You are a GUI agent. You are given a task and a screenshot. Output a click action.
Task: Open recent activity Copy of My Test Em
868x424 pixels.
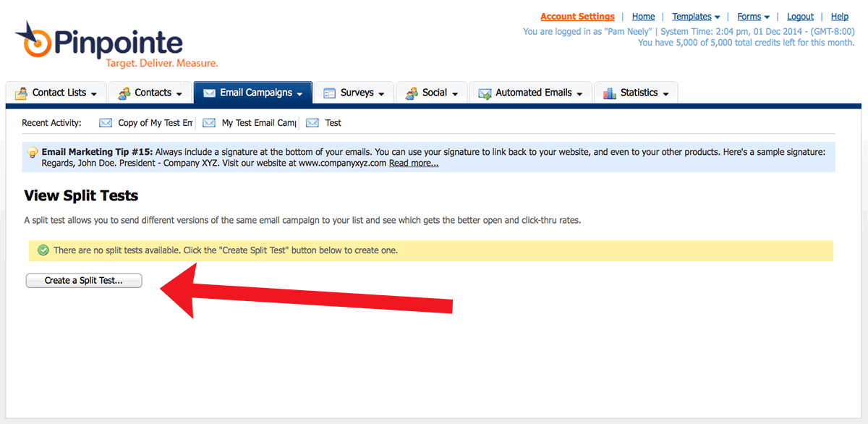point(156,123)
